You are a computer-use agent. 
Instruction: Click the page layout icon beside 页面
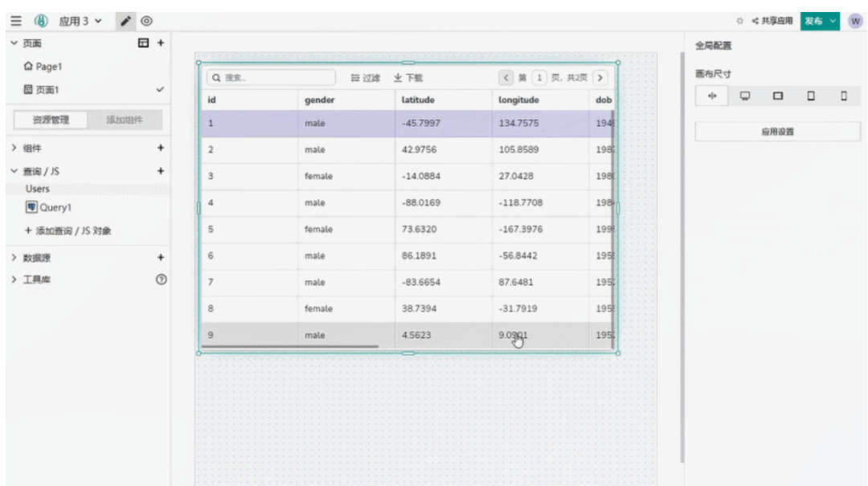(x=143, y=43)
